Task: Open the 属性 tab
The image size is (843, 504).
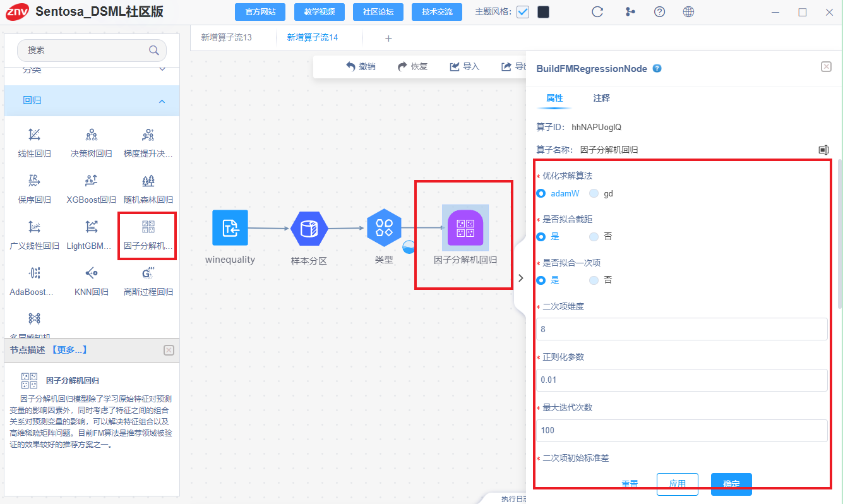Action: click(x=554, y=99)
